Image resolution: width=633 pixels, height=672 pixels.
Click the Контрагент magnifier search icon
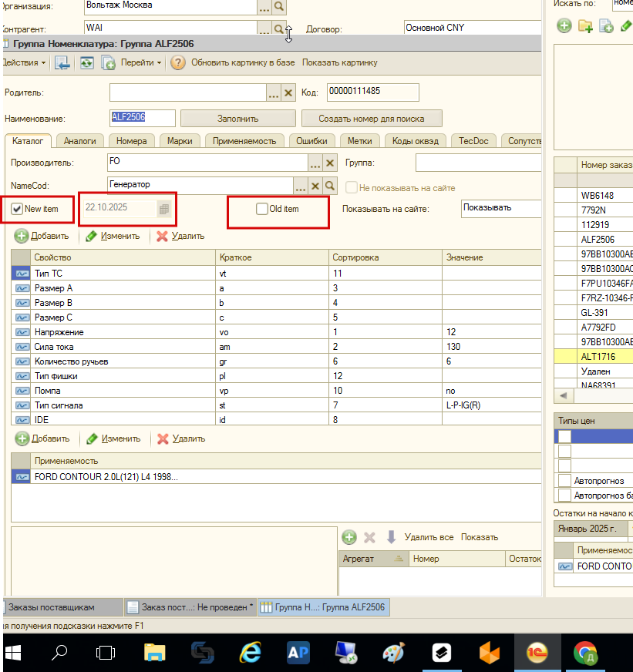point(279,29)
